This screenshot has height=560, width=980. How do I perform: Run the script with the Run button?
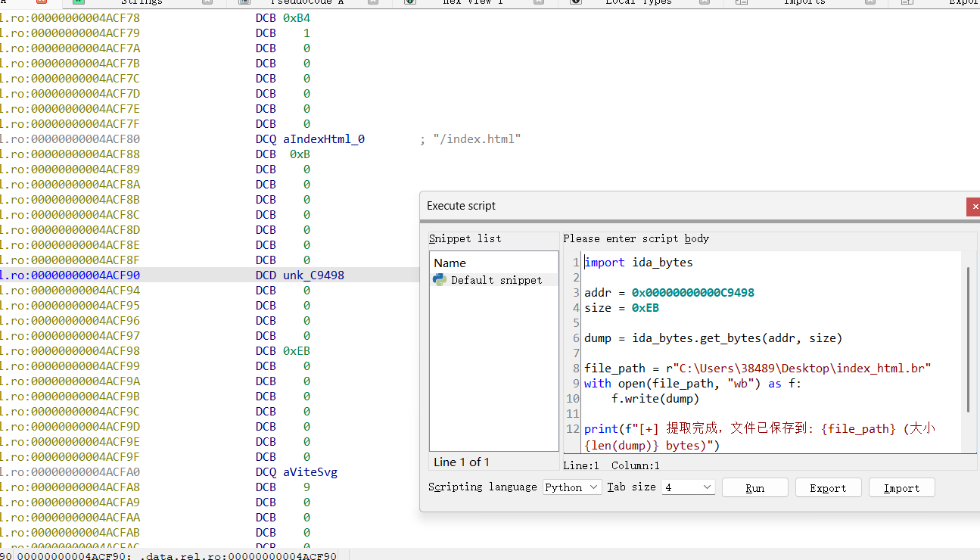click(755, 487)
